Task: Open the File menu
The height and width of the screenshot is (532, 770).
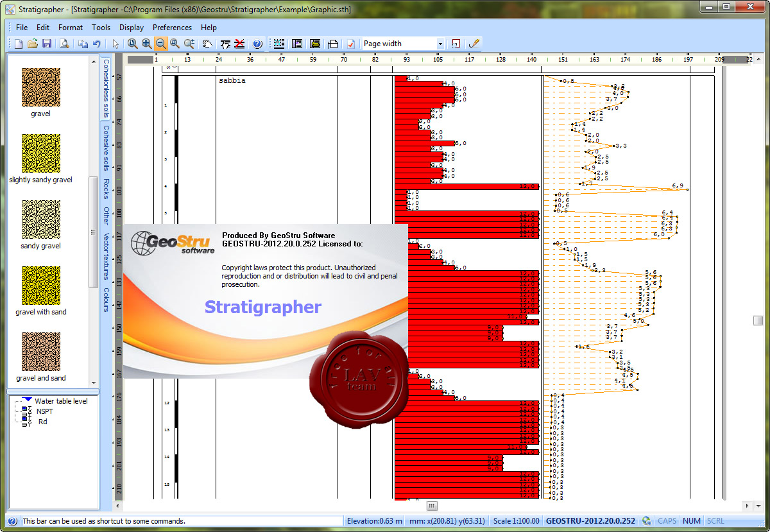Action: (x=22, y=28)
